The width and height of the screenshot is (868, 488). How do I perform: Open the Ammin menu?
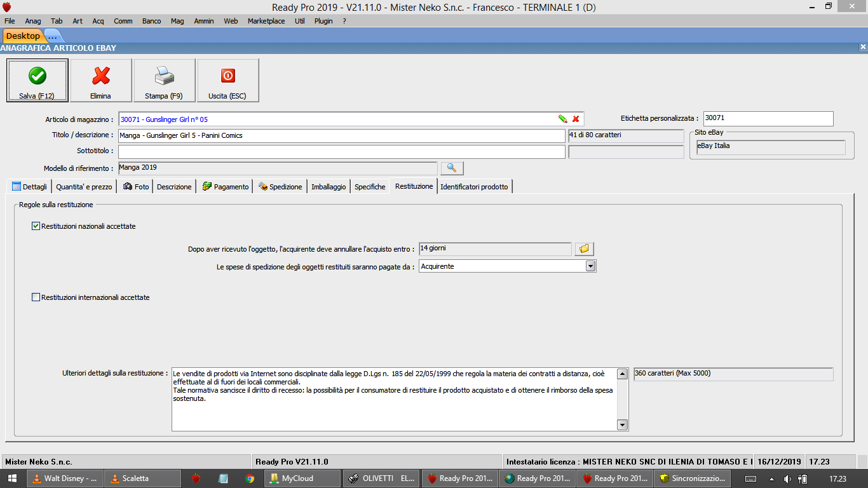pyautogui.click(x=204, y=21)
